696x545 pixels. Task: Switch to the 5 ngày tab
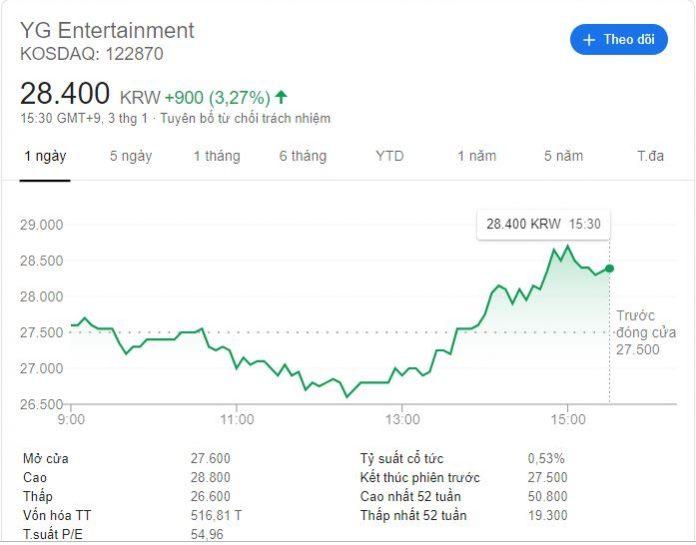point(131,156)
